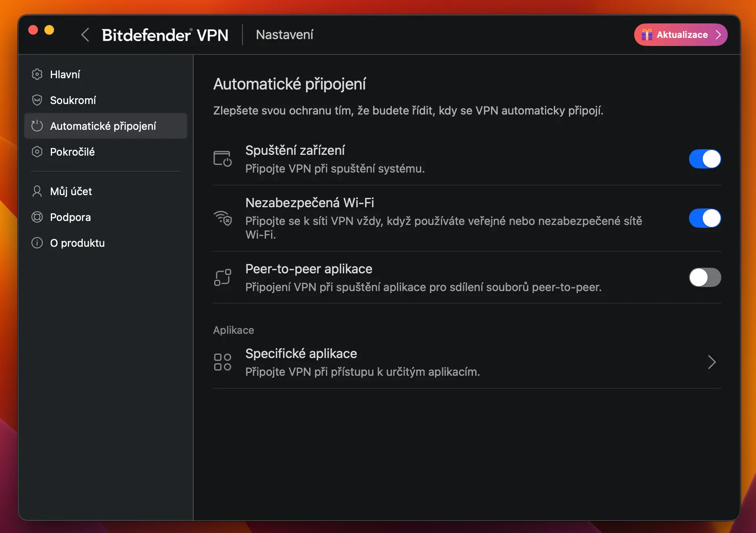Open Pokročilé settings page

point(72,152)
